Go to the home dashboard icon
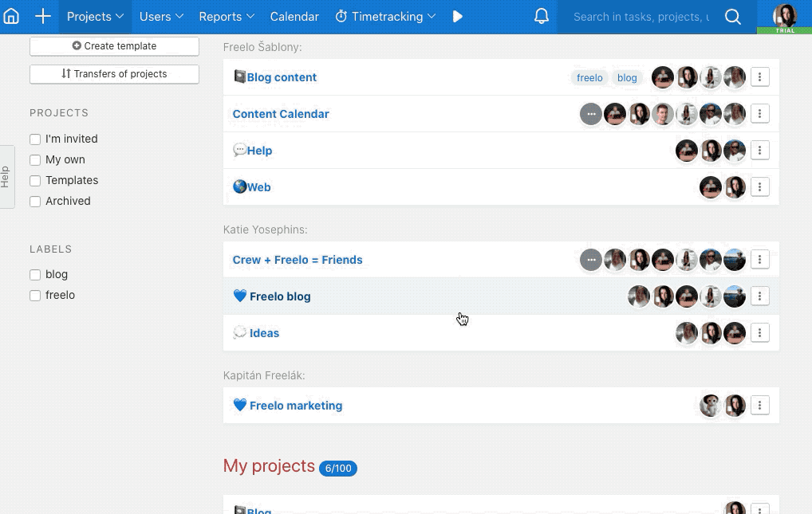This screenshot has height=514, width=812. 11,17
